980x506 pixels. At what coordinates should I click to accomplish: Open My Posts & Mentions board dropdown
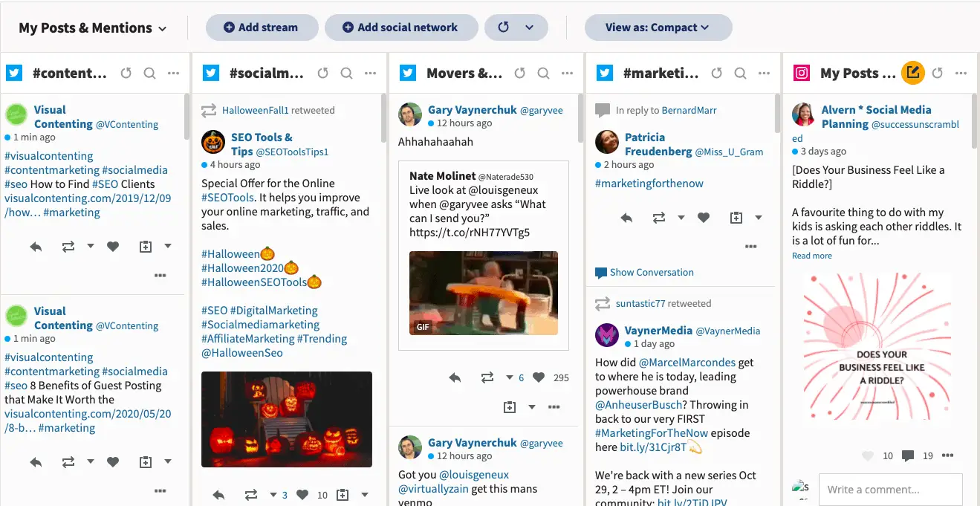[x=93, y=28]
